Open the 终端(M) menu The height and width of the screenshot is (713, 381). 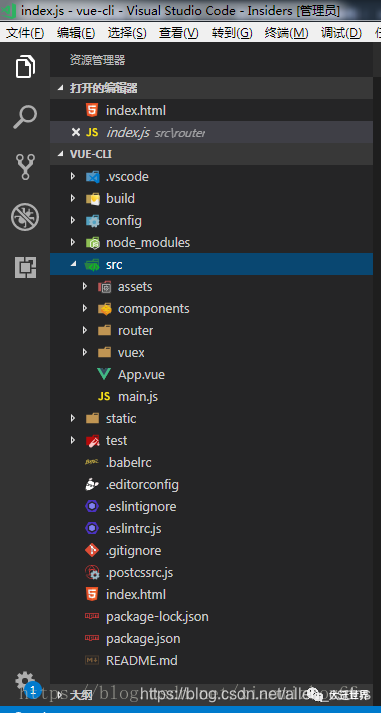click(286, 33)
